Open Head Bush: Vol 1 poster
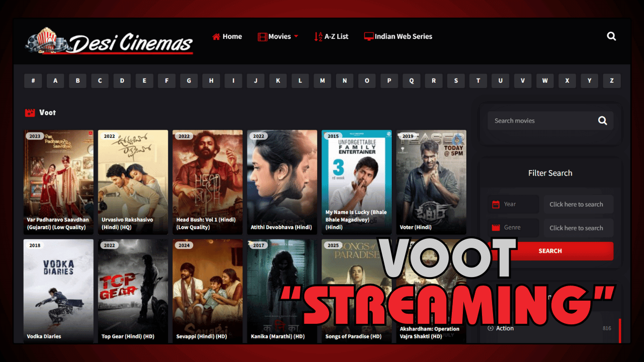 pyautogui.click(x=207, y=182)
